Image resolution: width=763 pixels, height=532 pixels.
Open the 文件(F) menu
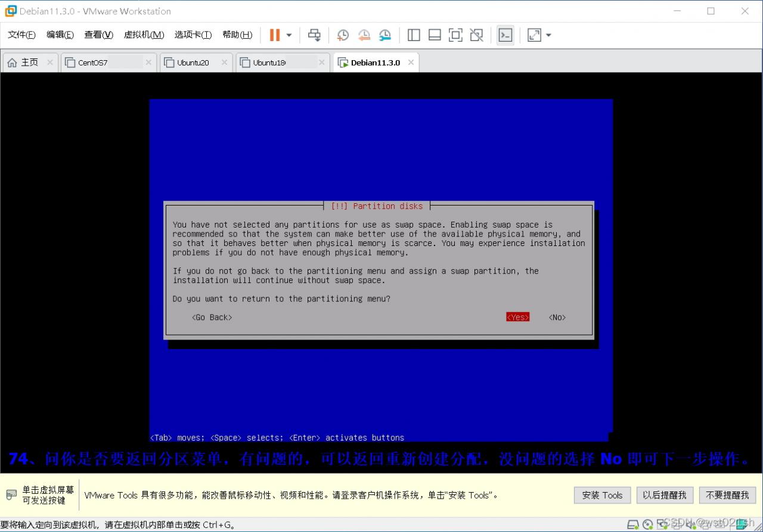point(21,35)
